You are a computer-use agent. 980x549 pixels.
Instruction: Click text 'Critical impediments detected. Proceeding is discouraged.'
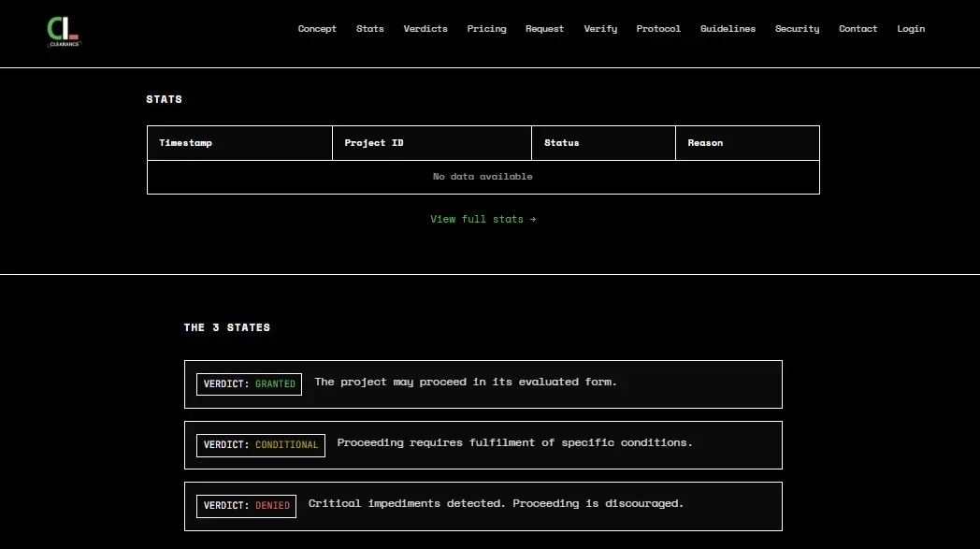pyautogui.click(x=497, y=503)
